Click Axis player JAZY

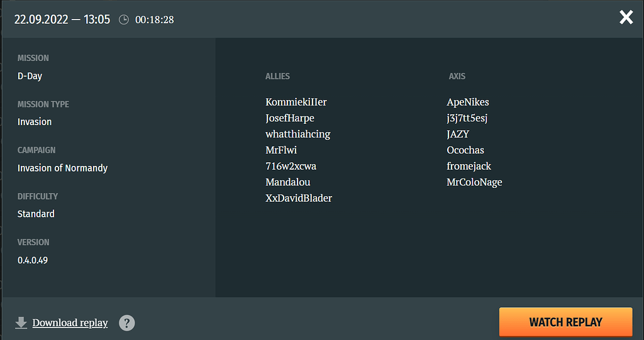pos(458,134)
